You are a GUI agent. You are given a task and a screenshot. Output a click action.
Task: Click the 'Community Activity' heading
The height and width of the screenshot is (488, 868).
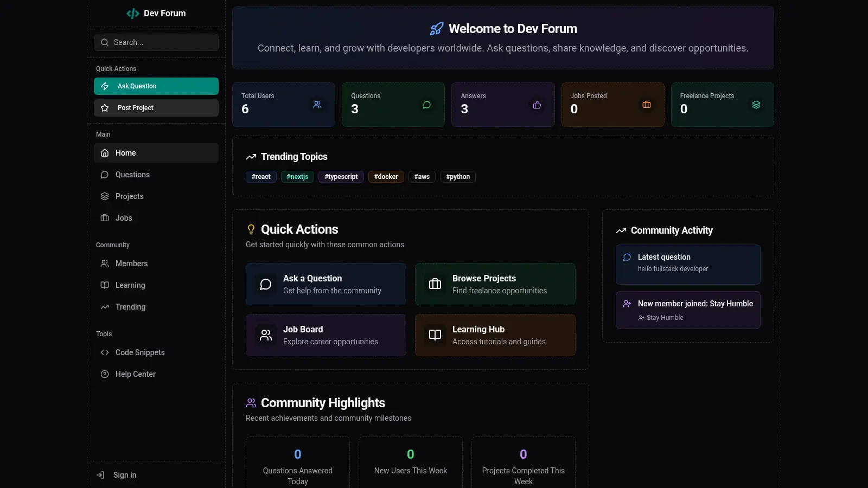(672, 230)
